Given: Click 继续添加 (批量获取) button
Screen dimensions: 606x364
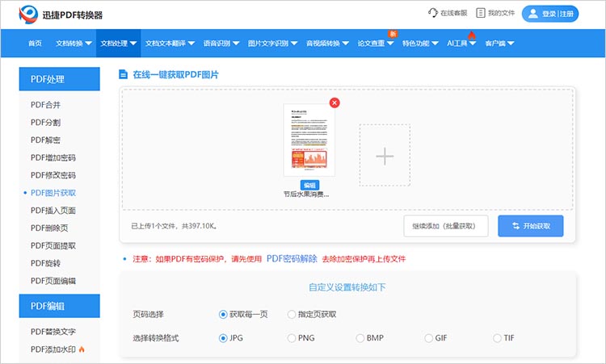Looking at the screenshot, I should coord(446,226).
